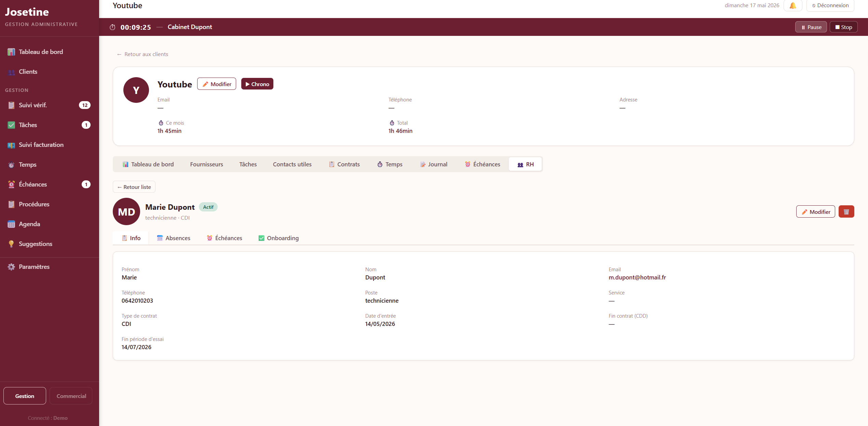Click the Josetine logo title

pyautogui.click(x=27, y=12)
